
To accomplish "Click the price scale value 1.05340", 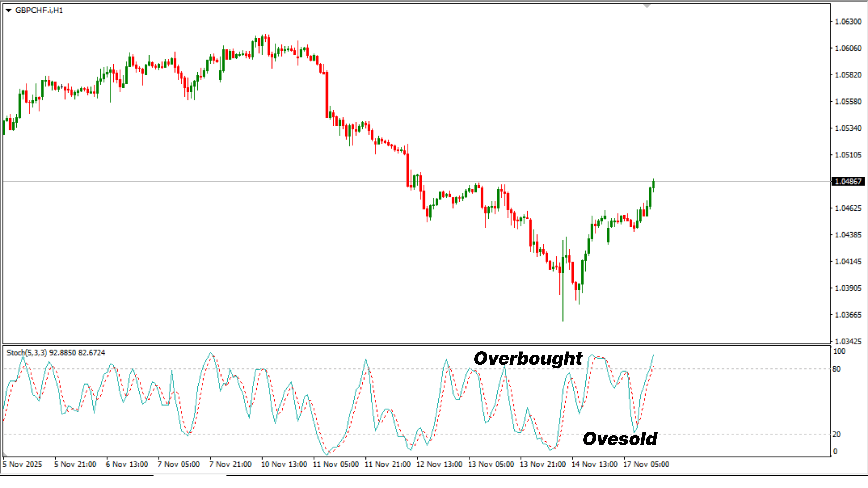I will point(848,128).
